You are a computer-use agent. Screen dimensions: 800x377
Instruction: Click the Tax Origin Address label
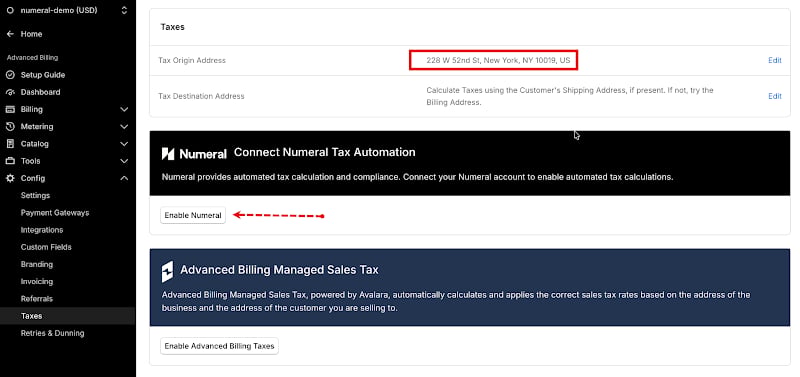click(x=192, y=60)
